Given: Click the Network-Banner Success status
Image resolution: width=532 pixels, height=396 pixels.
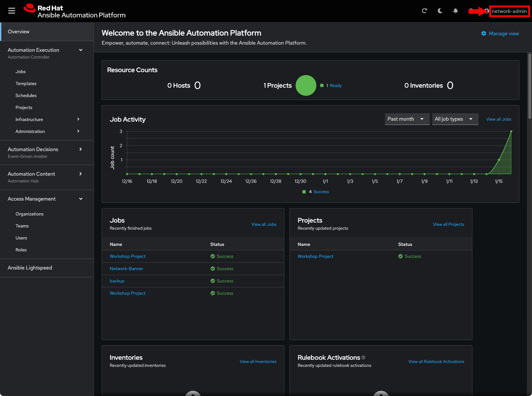Looking at the screenshot, I should pos(222,269).
